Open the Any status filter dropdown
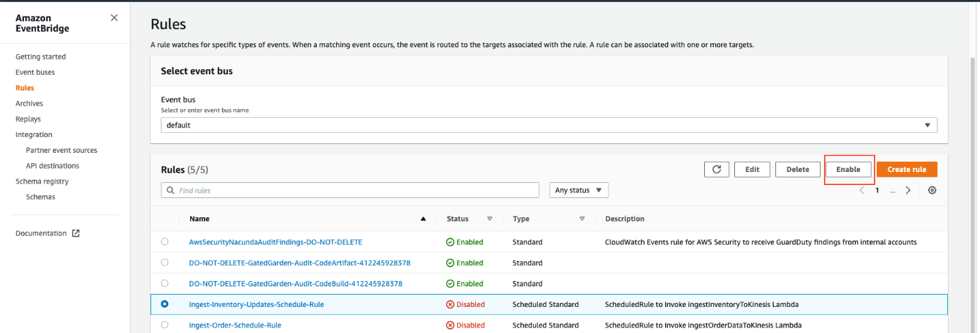The height and width of the screenshot is (333, 980). 579,190
